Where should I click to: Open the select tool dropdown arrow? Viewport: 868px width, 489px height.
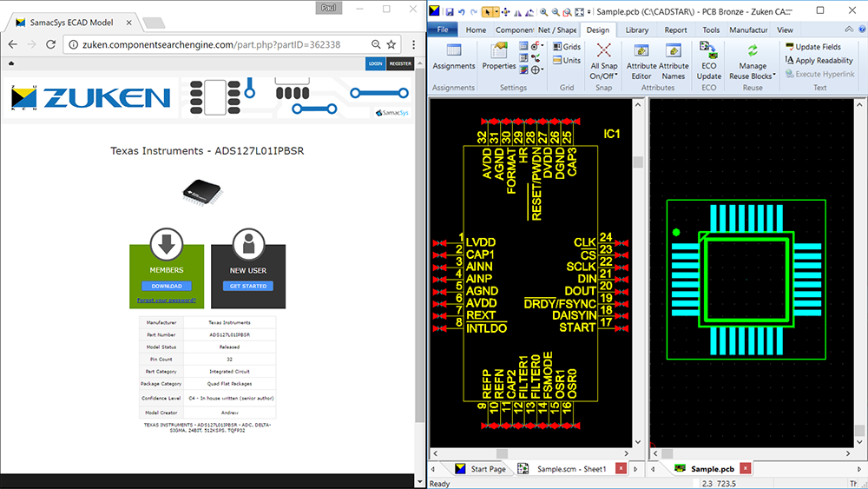[495, 11]
